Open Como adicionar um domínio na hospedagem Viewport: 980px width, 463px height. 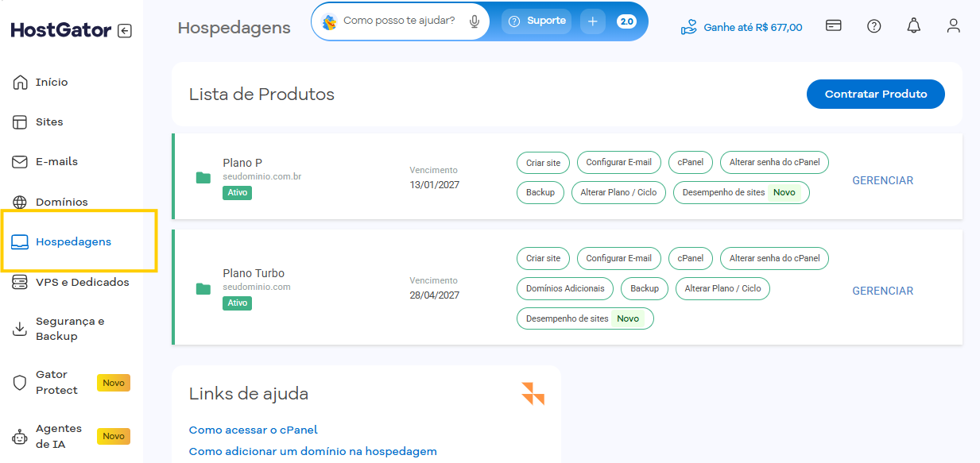(x=313, y=451)
